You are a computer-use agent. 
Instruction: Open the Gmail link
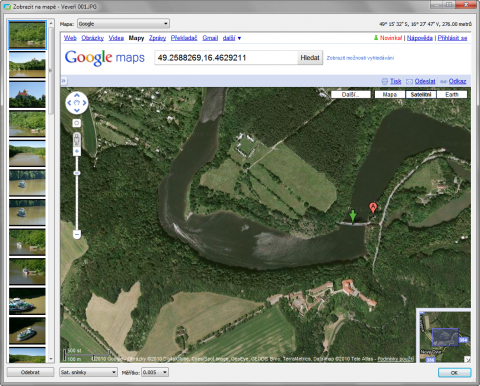pos(210,38)
